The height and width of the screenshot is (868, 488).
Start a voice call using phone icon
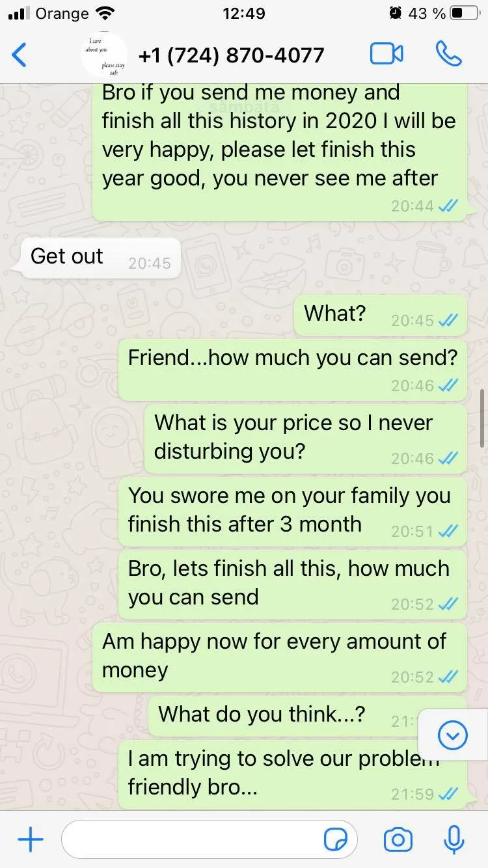pos(449,54)
